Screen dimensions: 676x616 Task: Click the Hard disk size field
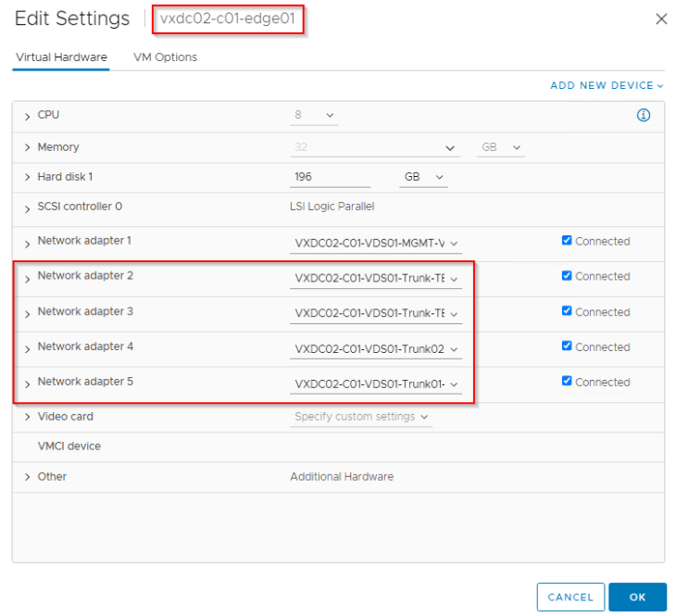(x=330, y=177)
